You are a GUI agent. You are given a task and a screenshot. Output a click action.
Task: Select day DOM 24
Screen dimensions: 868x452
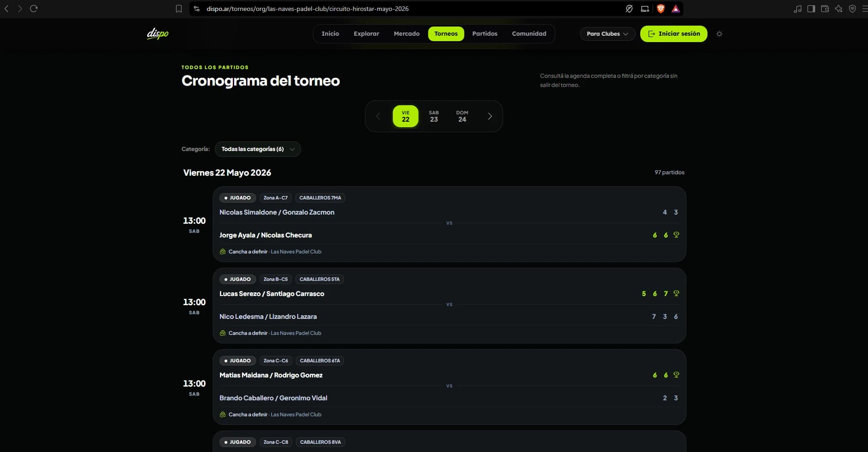[x=462, y=116]
